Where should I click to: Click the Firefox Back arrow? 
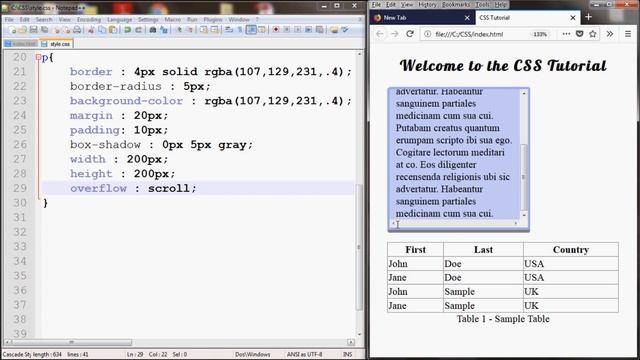pyautogui.click(x=380, y=34)
